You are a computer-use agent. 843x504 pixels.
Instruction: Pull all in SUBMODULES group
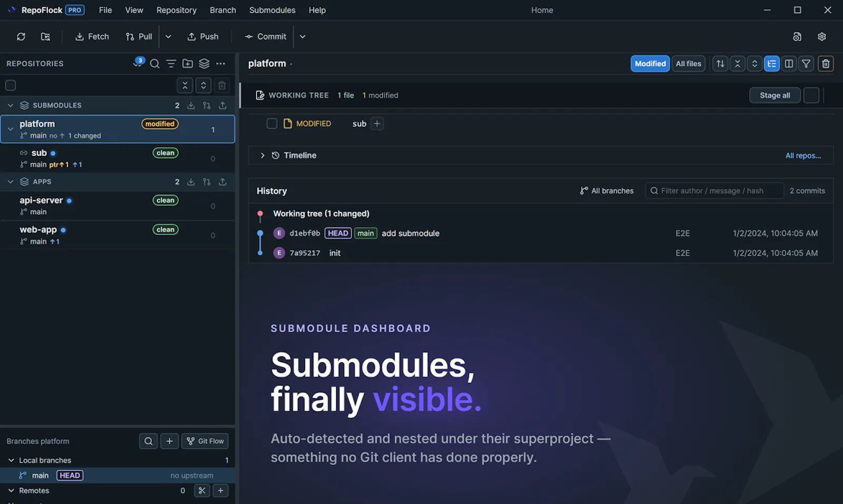pos(207,105)
